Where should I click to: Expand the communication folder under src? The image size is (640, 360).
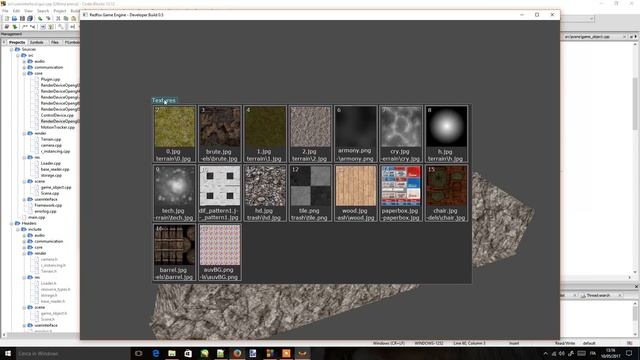tap(24, 67)
